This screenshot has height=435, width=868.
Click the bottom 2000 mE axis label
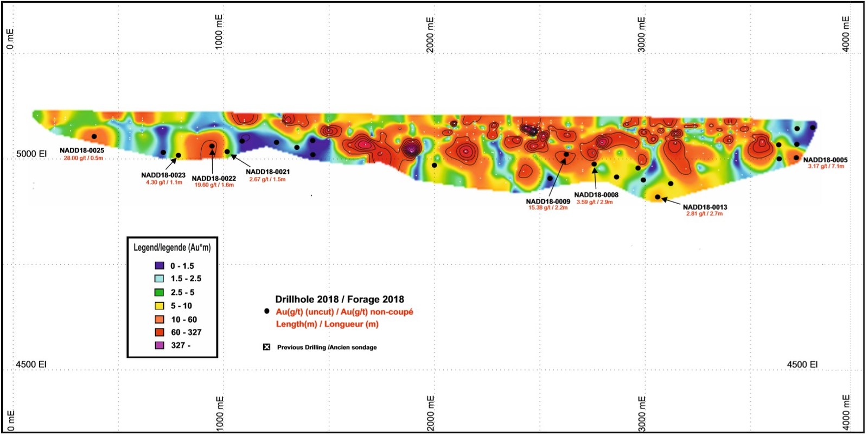[x=431, y=413]
